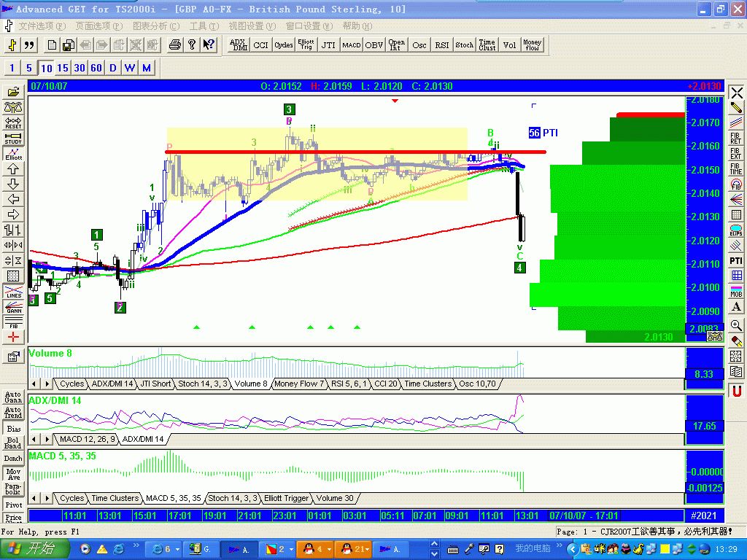Click the RESET button in left sidebar
Image resolution: width=747 pixels, height=560 pixels.
[13, 122]
